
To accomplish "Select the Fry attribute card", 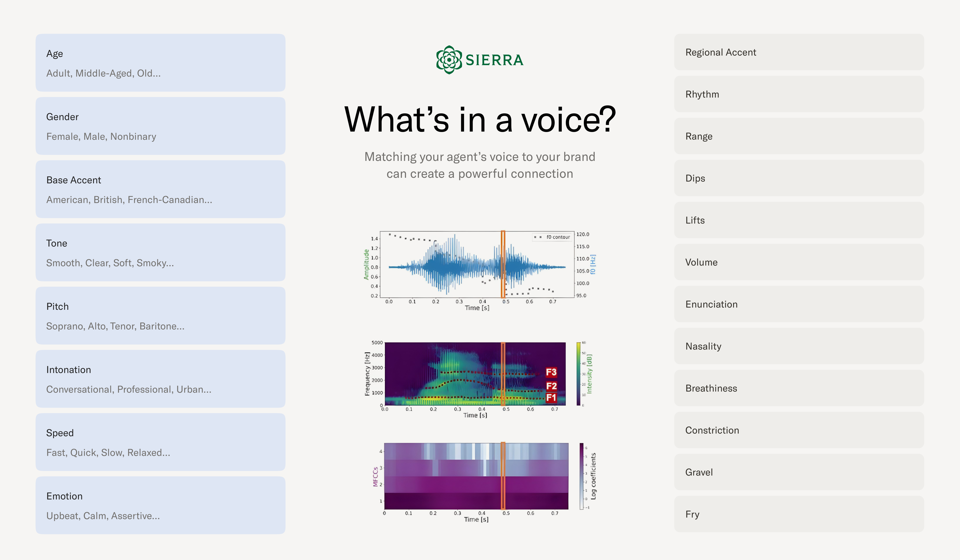I will tap(798, 514).
